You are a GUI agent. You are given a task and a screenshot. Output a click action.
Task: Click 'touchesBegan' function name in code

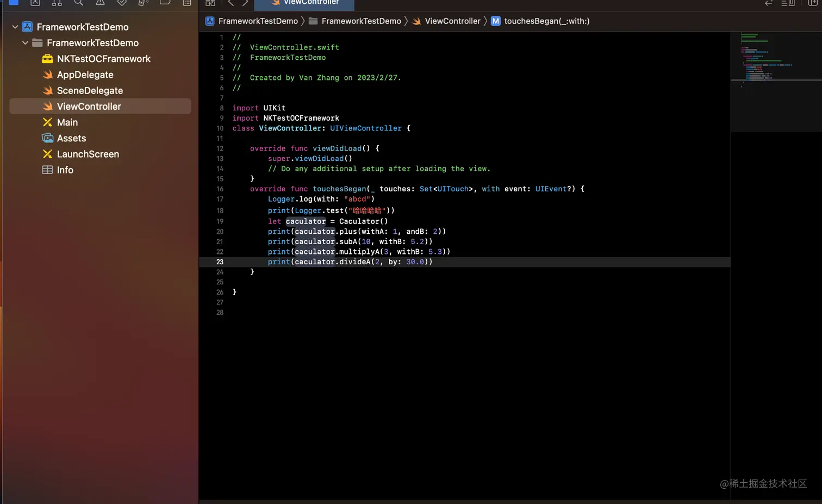pos(339,189)
